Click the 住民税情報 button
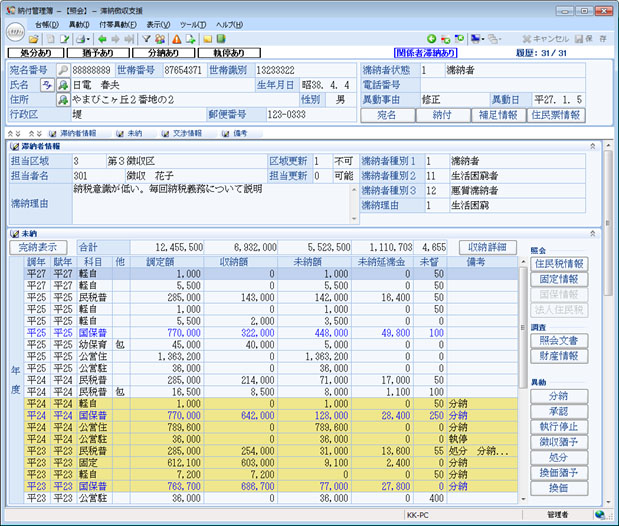The height and width of the screenshot is (526, 619). [560, 263]
